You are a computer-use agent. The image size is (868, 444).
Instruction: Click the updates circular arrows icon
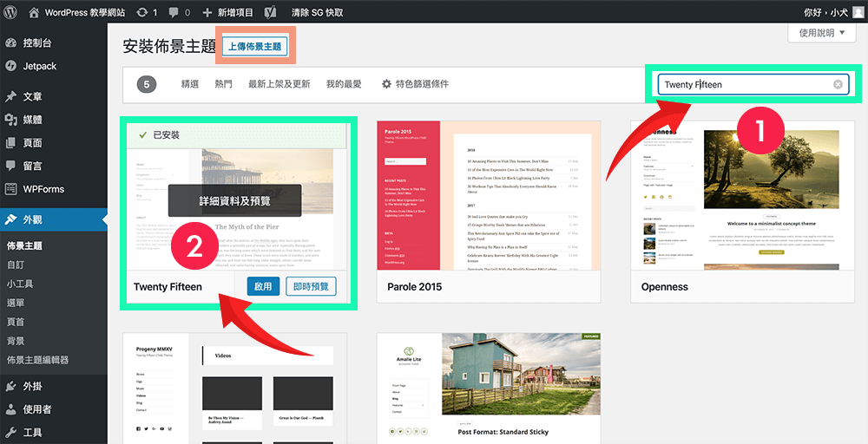[x=142, y=12]
